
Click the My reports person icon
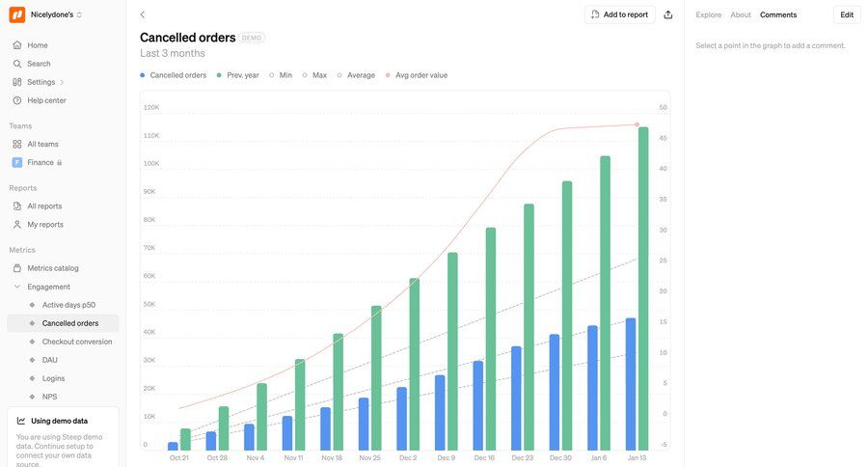[x=17, y=225]
